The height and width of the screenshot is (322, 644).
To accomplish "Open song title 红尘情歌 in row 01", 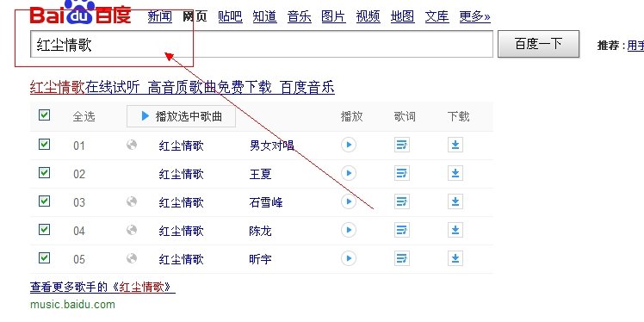I will (x=181, y=146).
